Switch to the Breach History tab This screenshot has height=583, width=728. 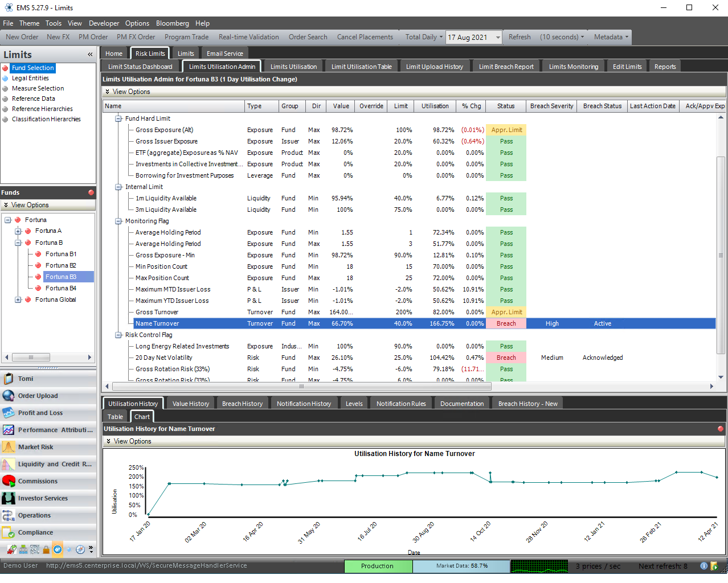(x=242, y=404)
